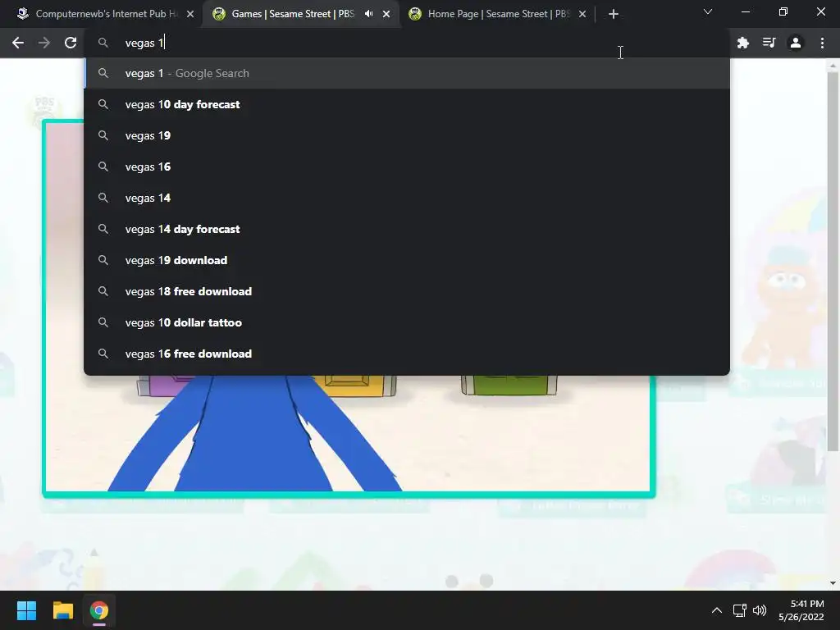
Task: Click the address bar containing 'vegas 1'
Action: pyautogui.click(x=407, y=43)
